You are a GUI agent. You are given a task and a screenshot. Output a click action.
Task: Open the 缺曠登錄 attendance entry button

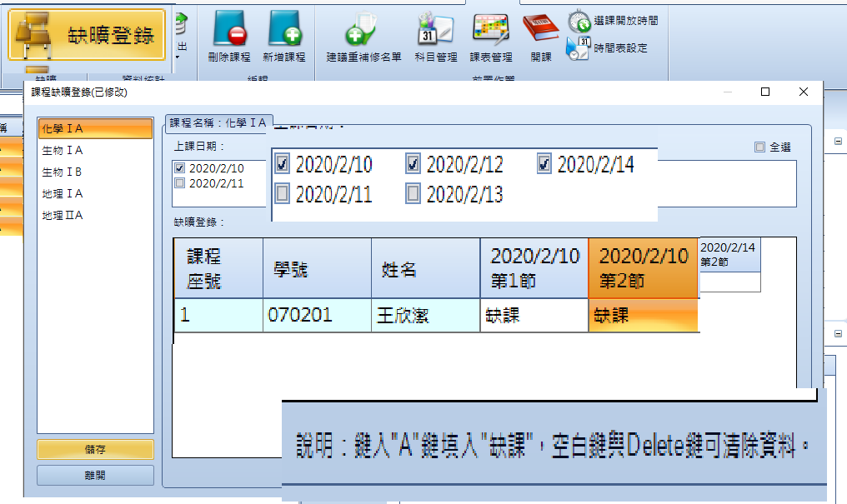click(87, 34)
